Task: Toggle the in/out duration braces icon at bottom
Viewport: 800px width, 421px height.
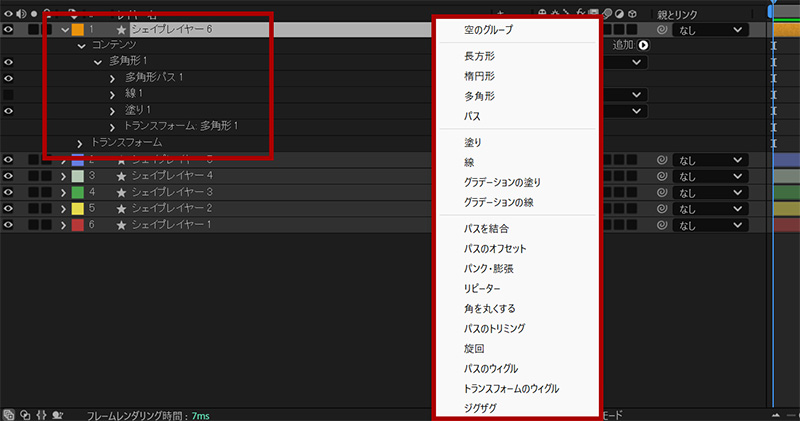Action: (x=41, y=415)
